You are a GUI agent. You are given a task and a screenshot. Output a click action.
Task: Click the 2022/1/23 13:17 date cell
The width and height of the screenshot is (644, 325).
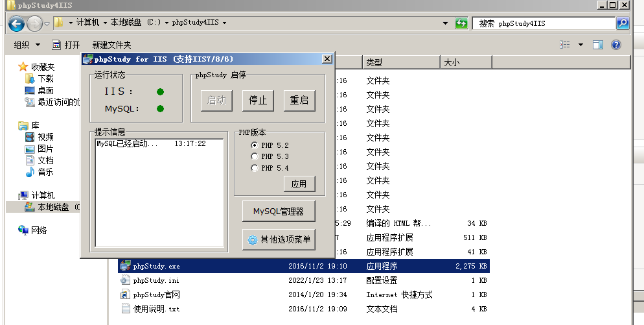coord(317,281)
